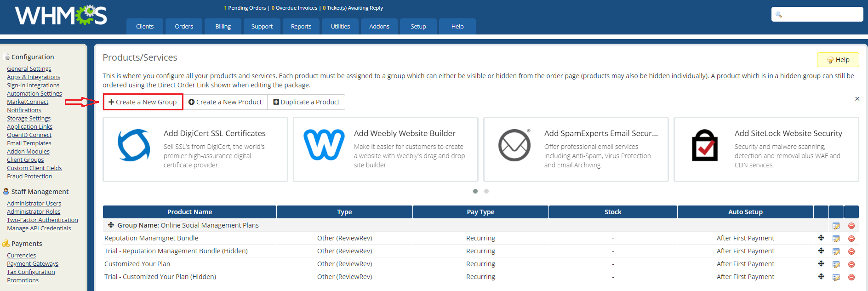
Task: Open the Addon Modules link
Action: (28, 151)
